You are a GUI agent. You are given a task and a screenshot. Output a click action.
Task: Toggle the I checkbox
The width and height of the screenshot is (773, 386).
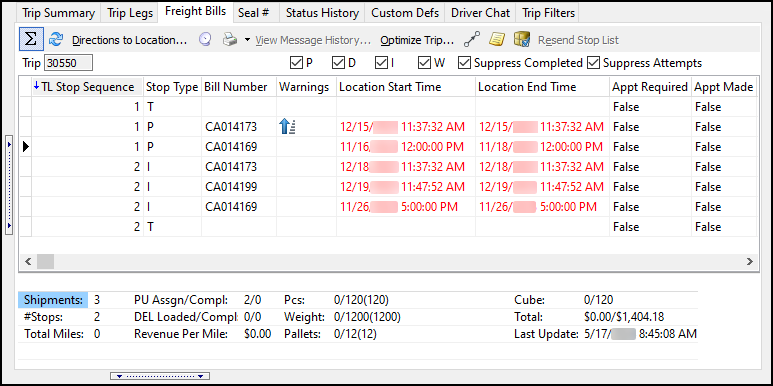click(381, 63)
